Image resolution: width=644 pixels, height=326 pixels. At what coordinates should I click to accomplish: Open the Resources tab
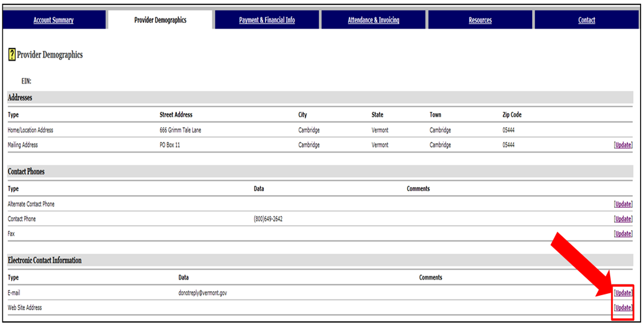tap(480, 20)
